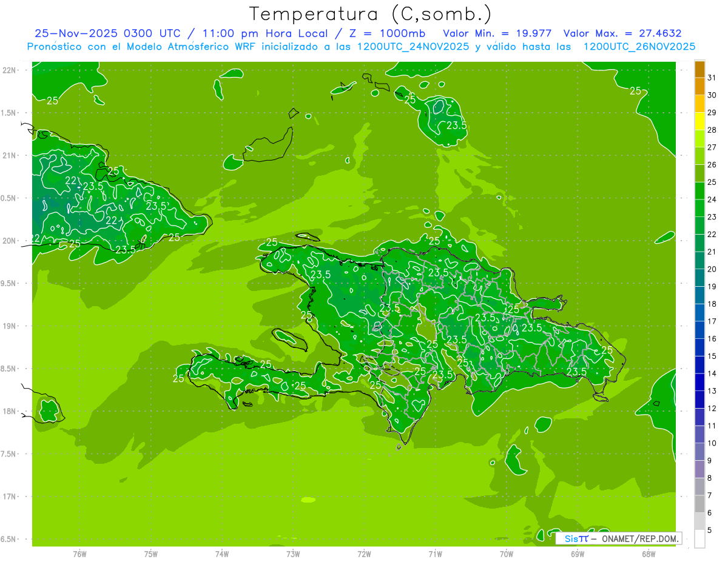Click the 'Temperatura (C,somb.)' title
The image size is (728, 562).
click(371, 14)
